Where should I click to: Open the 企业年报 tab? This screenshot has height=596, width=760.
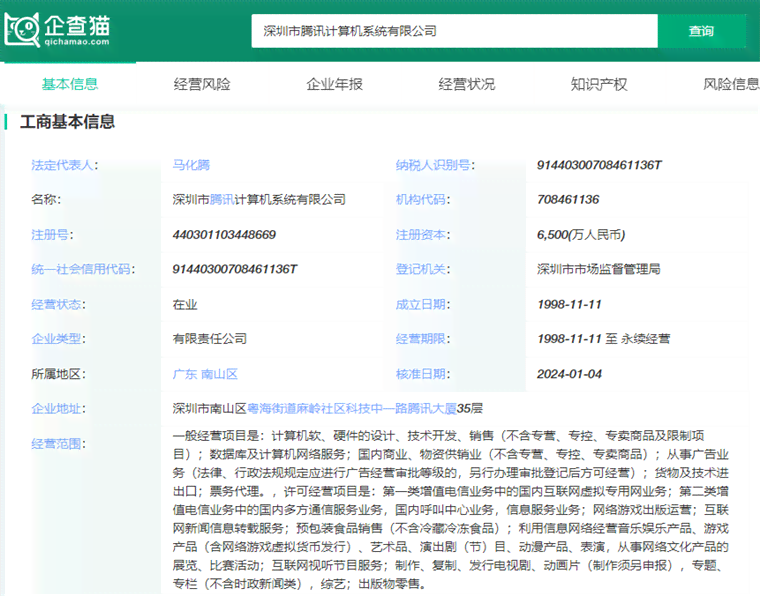click(334, 84)
